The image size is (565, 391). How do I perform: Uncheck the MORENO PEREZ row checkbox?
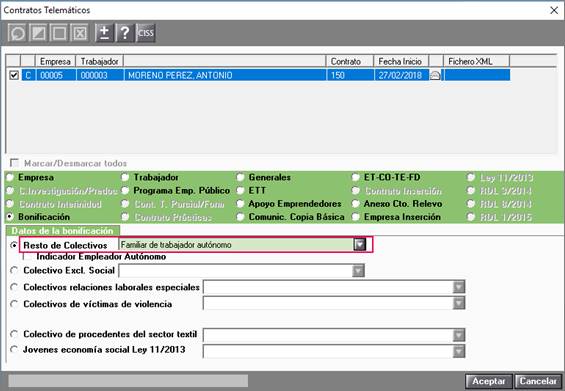(x=14, y=75)
